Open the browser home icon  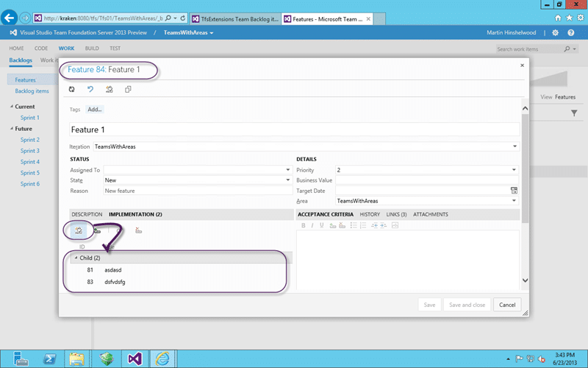pyautogui.click(x=558, y=18)
